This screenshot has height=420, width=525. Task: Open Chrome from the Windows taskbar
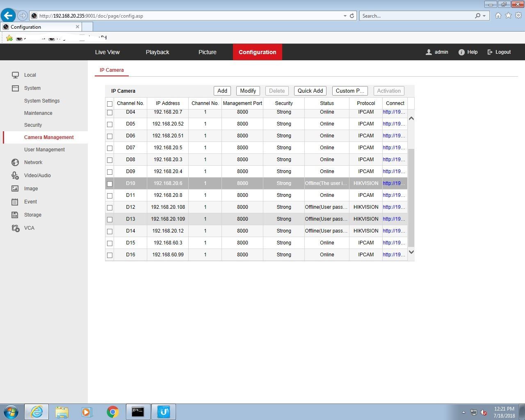(x=113, y=412)
